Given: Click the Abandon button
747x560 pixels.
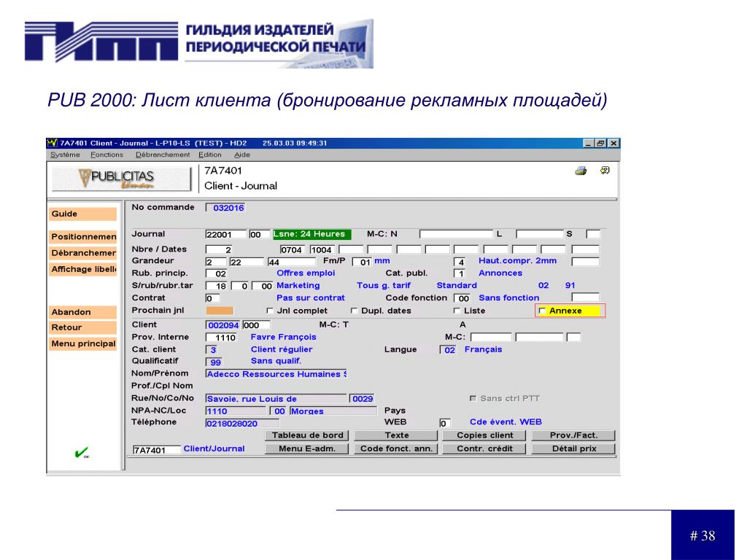Looking at the screenshot, I should [x=83, y=312].
